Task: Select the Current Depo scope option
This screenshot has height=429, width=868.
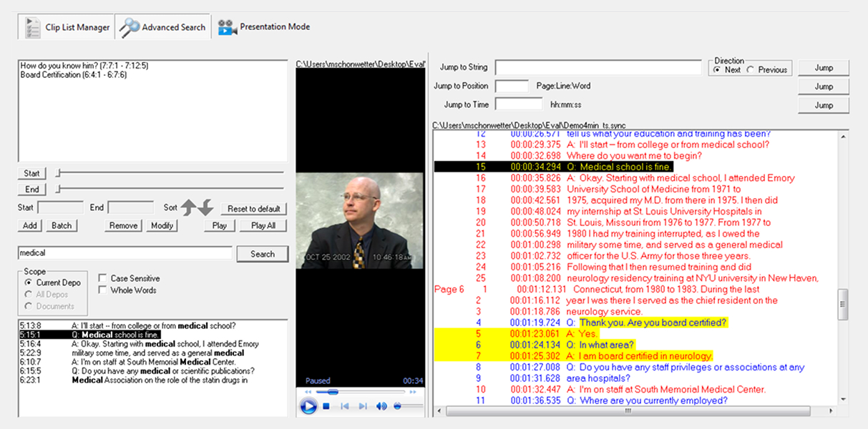Action: pos(52,282)
